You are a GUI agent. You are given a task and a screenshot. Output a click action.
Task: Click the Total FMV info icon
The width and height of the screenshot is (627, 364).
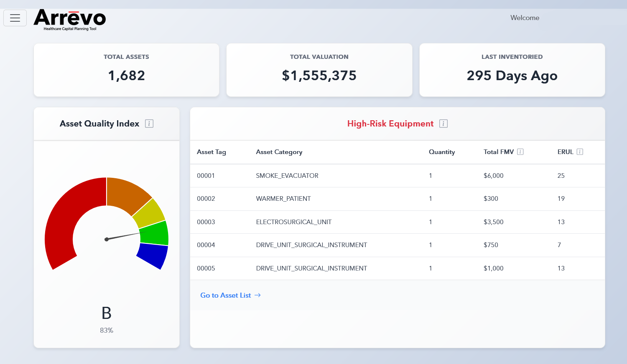pyautogui.click(x=520, y=152)
